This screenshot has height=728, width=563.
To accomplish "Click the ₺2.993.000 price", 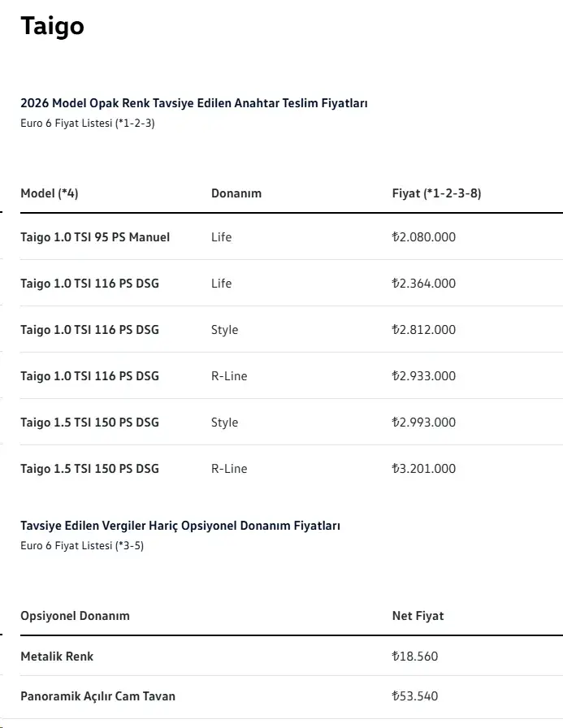I will point(424,422).
